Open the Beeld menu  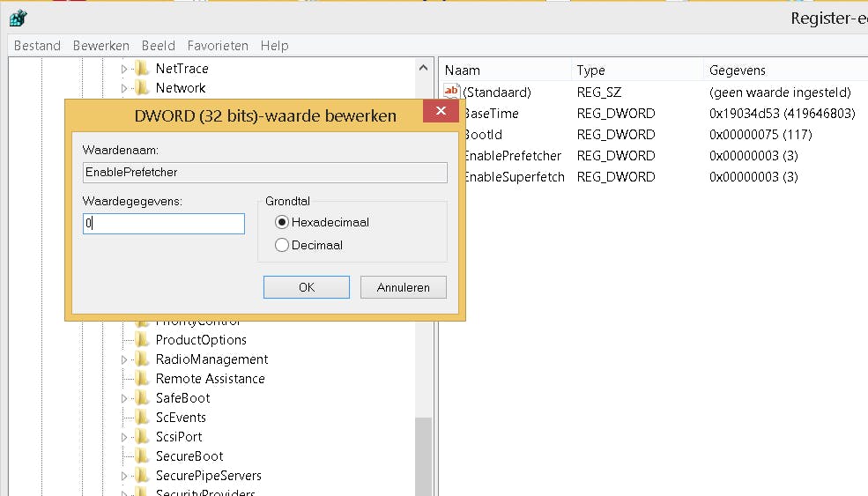click(159, 46)
